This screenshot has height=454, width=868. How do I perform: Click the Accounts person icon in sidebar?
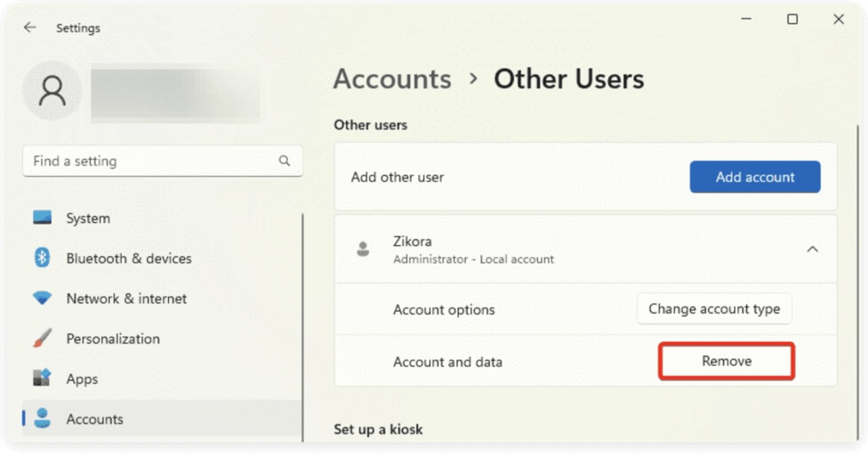[42, 418]
